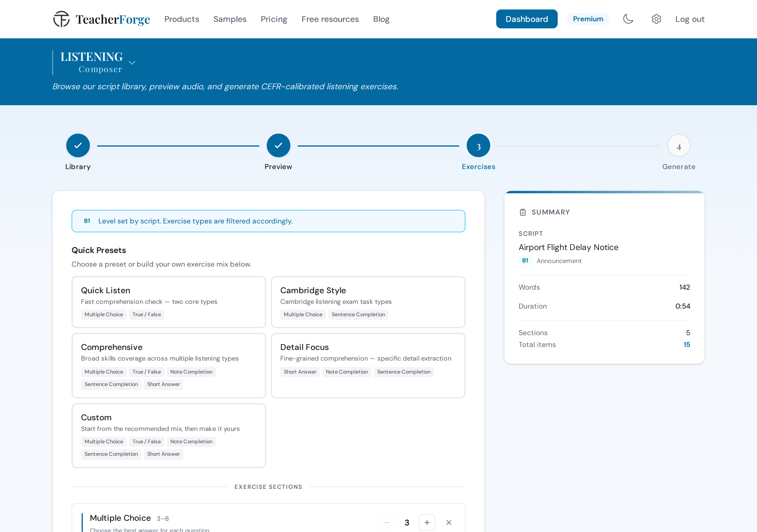Click the Multiple Choice section heading
This screenshot has height=532, width=757.
pos(120,518)
